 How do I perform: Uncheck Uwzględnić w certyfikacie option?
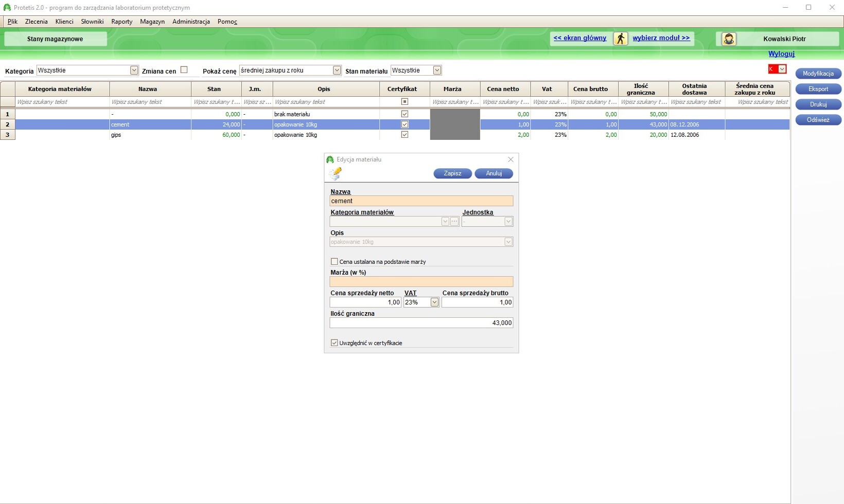(x=335, y=343)
